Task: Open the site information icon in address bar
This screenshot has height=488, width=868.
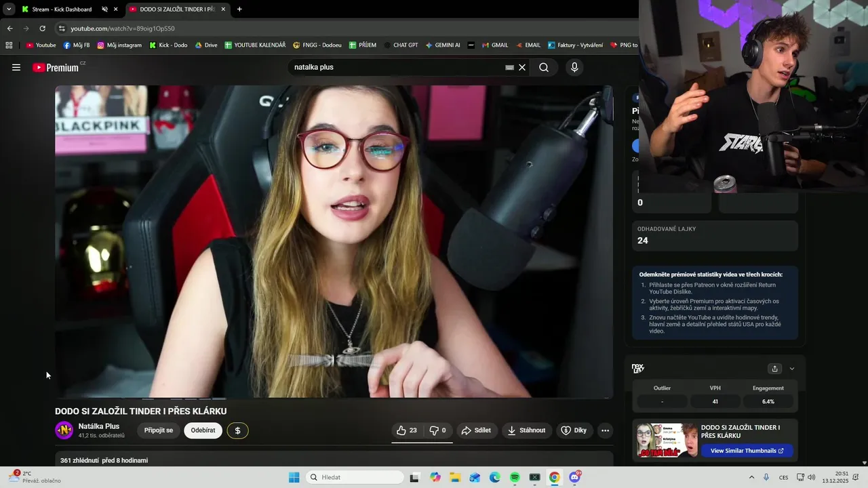Action: (62, 28)
